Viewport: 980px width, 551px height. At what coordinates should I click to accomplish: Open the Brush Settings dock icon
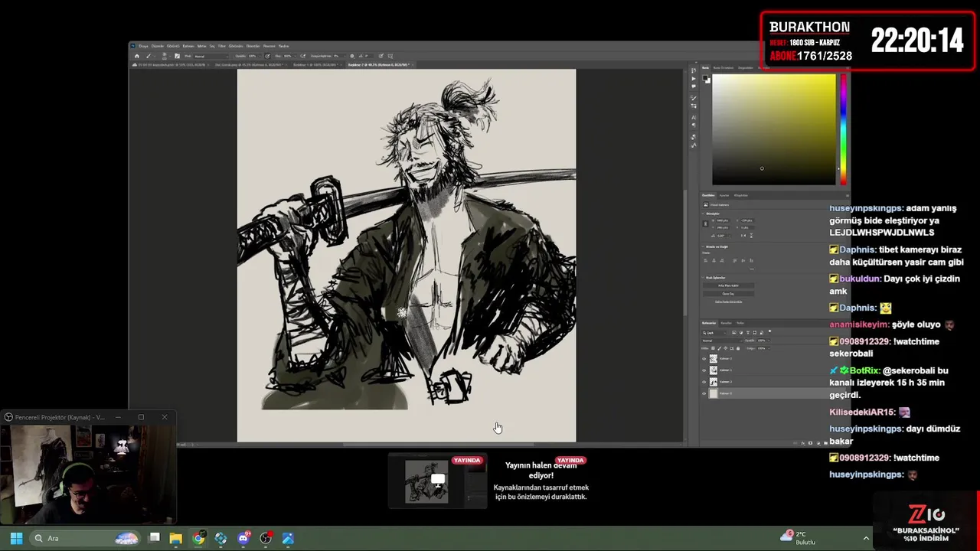pos(694,98)
